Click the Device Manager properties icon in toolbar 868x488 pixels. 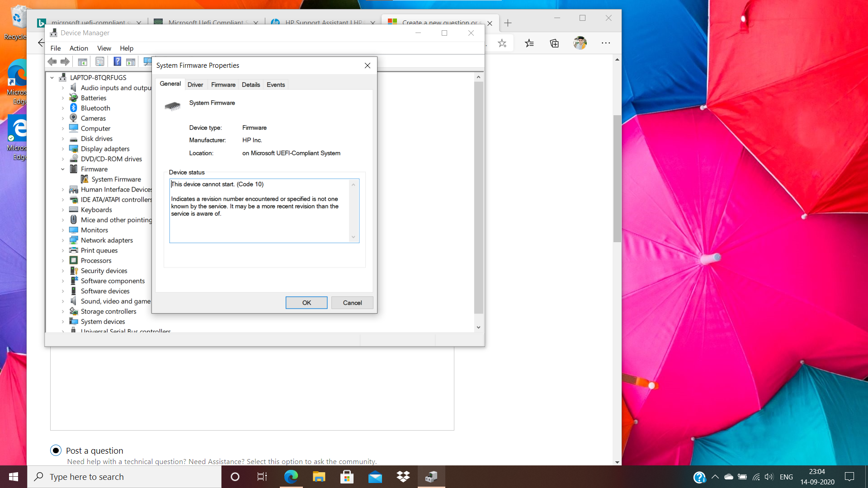coord(99,62)
